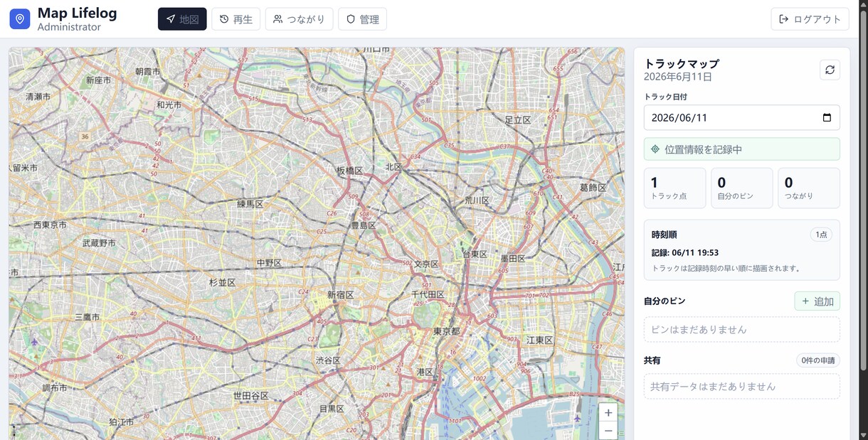This screenshot has height=440, width=868.
Task: Switch to the 再生 playback tab
Action: click(236, 19)
